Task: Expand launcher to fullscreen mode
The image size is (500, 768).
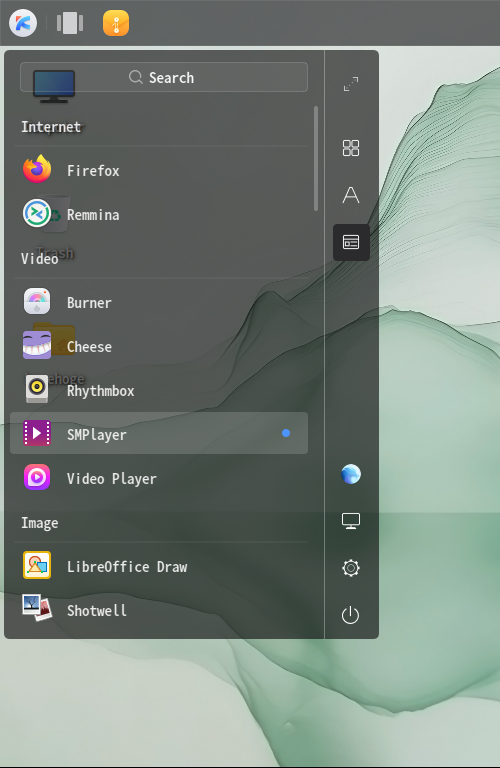Action: (351, 84)
